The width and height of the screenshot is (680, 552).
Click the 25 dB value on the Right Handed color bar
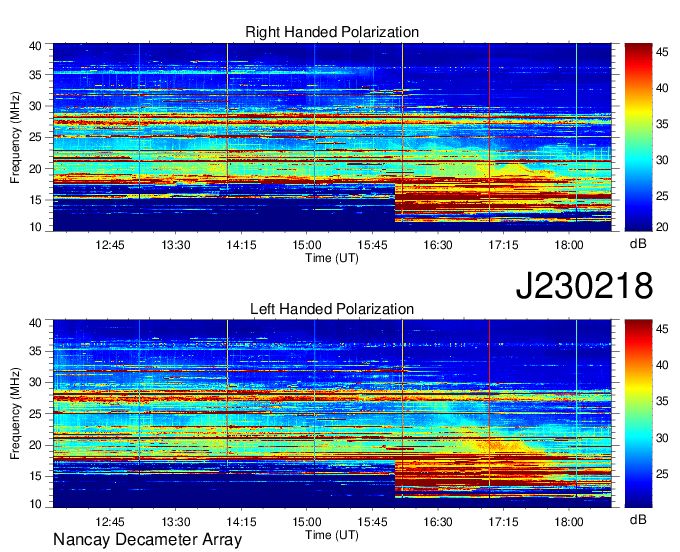[x=662, y=196]
